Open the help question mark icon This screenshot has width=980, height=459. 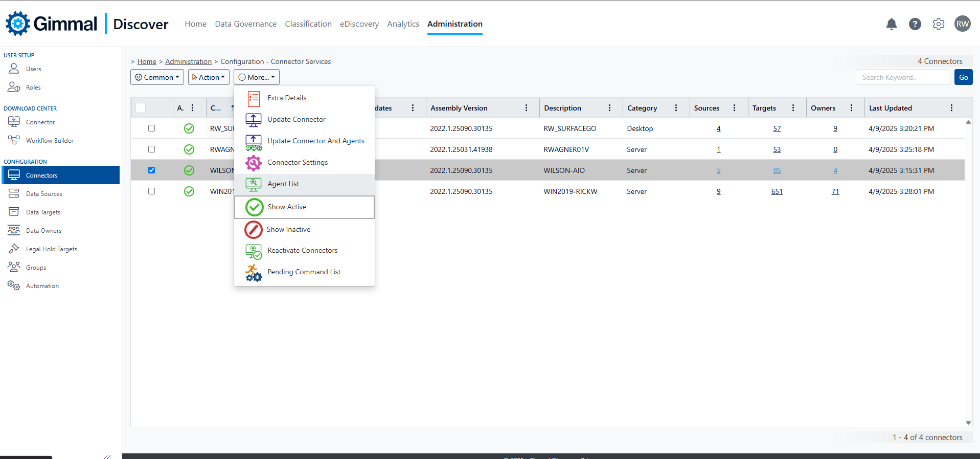coord(915,24)
